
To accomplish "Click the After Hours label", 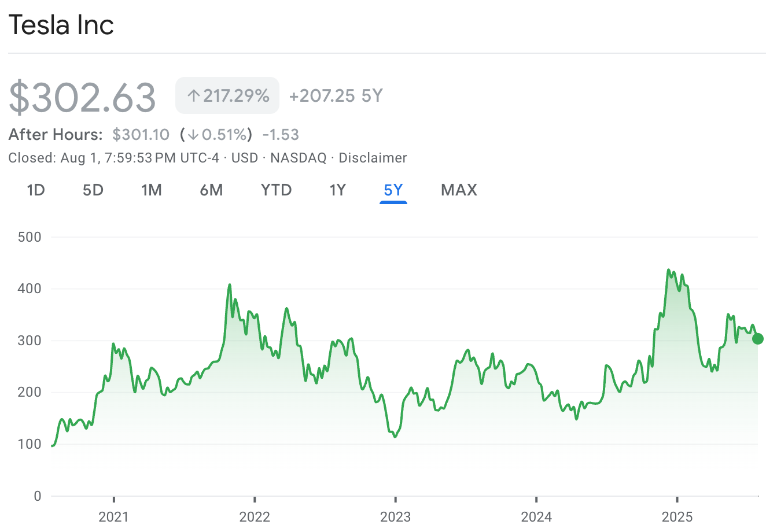I will (56, 135).
